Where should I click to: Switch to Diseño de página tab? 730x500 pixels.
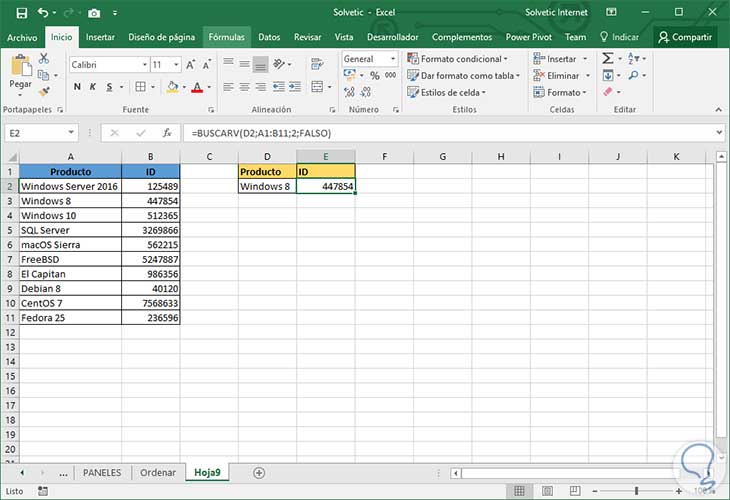[x=162, y=37]
